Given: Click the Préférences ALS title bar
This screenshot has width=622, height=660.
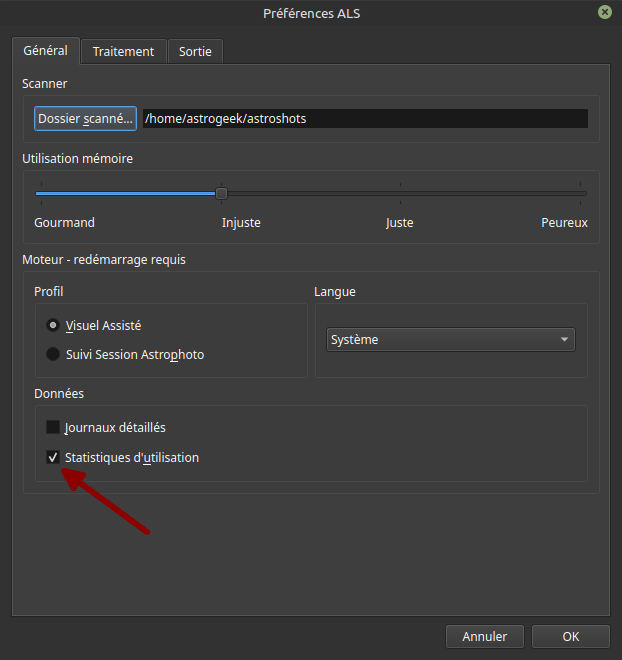Looking at the screenshot, I should (310, 12).
